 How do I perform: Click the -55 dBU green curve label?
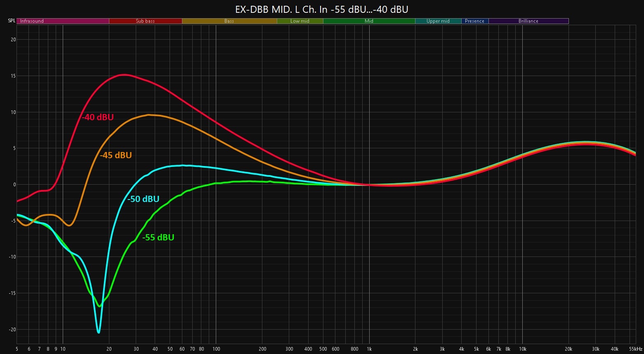(158, 238)
